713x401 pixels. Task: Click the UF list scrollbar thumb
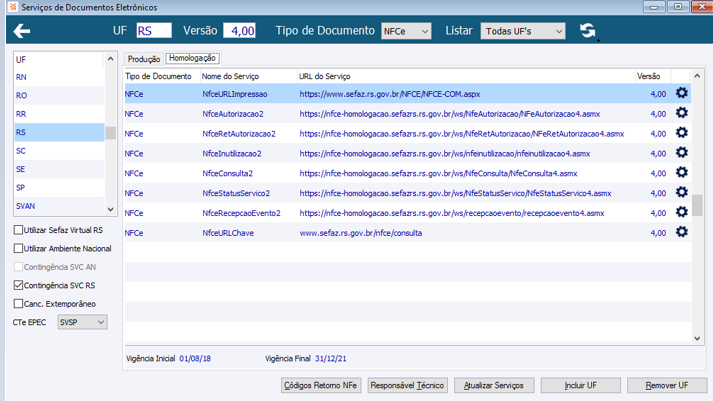pyautogui.click(x=110, y=133)
